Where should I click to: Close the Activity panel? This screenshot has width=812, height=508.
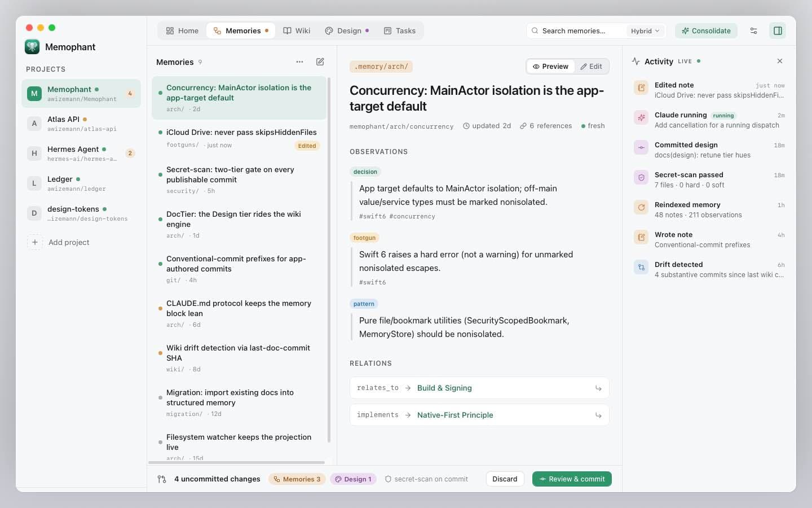[779, 61]
